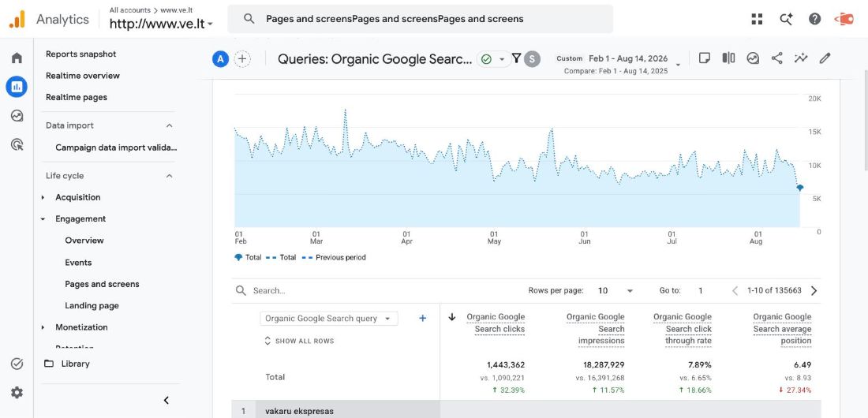
Task: Share this report icon
Action: pos(776,58)
